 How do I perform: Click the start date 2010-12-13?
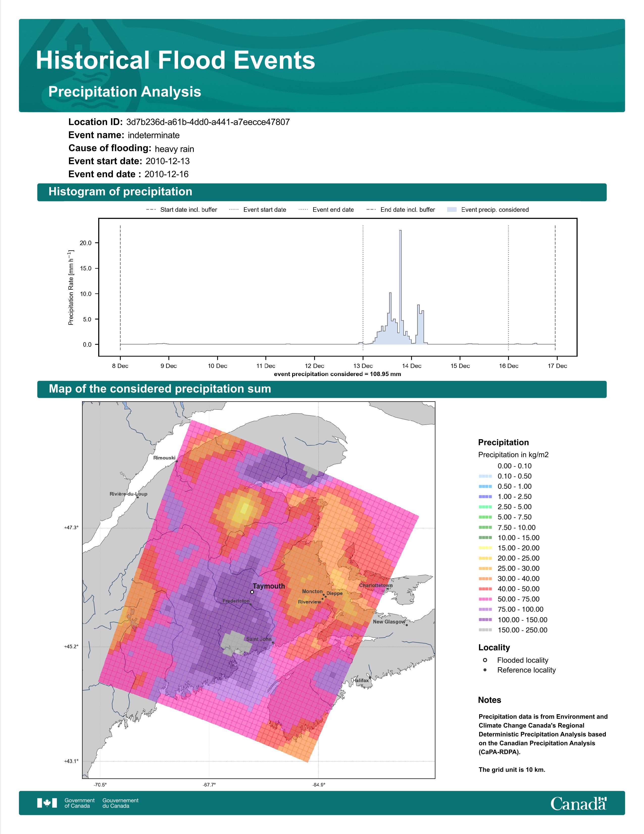coord(167,161)
